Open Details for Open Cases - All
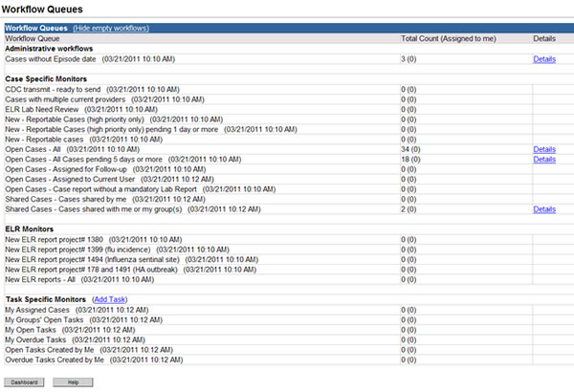This screenshot has width=574, height=392. (544, 150)
